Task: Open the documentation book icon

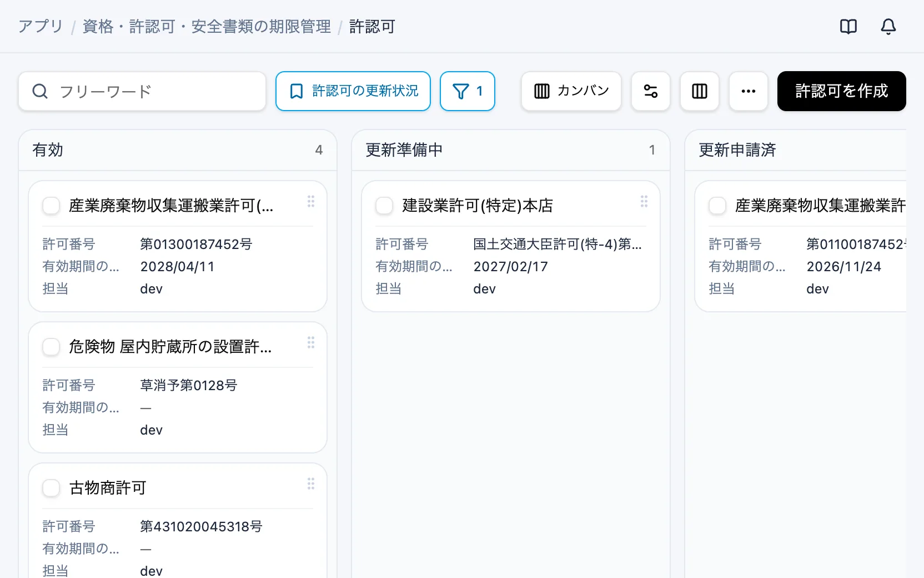Action: click(x=848, y=27)
